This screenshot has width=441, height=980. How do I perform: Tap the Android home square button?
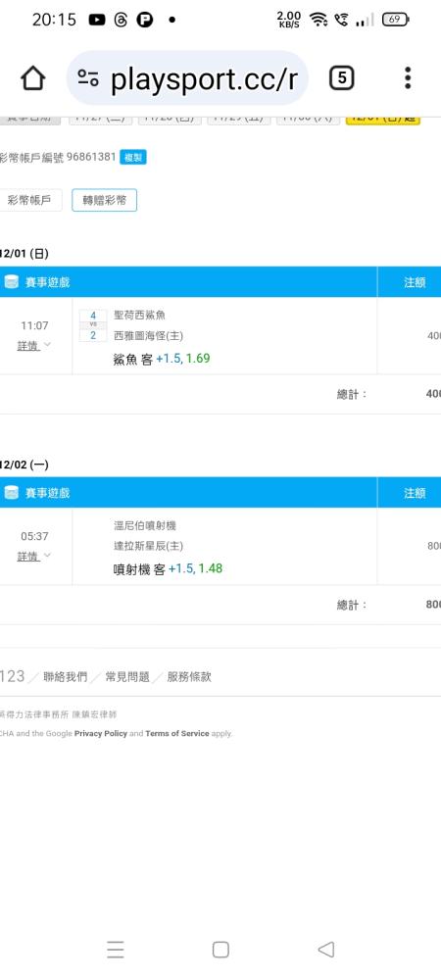click(x=220, y=950)
